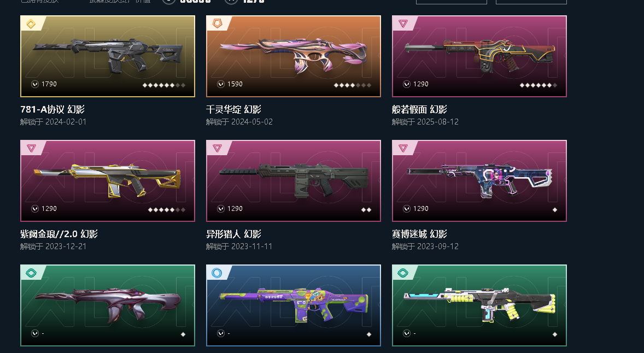This screenshot has height=353, width=644.
Task: Click the VP currency icon beside 1590
Action: point(220,84)
